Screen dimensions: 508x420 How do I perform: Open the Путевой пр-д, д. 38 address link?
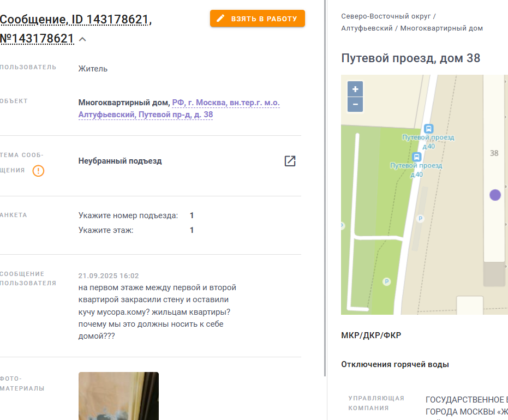[x=179, y=109]
